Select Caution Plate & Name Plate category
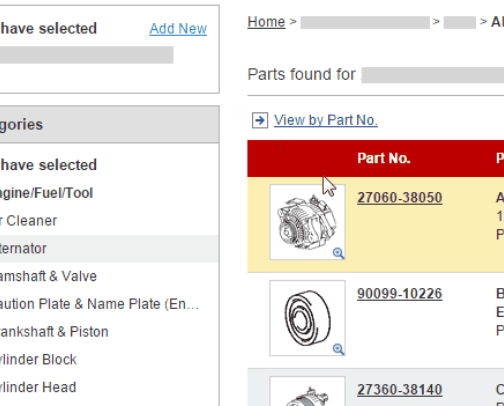This screenshot has width=504, height=406. (99, 304)
